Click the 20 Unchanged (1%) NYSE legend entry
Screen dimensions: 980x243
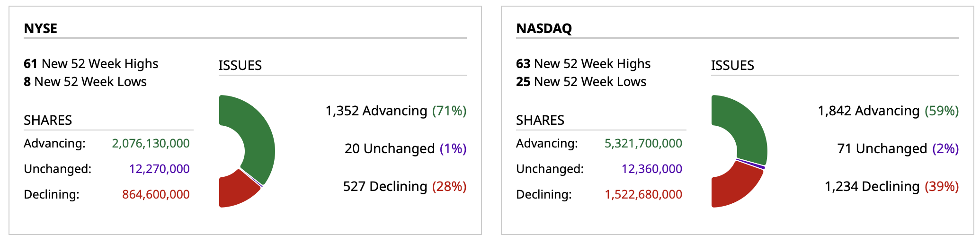click(405, 148)
